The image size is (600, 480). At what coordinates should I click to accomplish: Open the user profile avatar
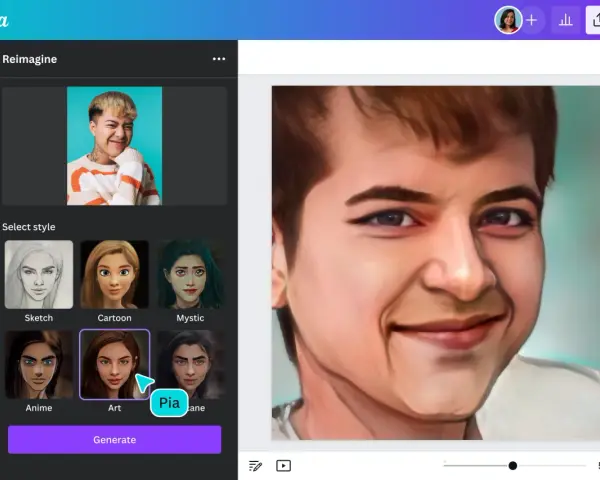pos(508,20)
